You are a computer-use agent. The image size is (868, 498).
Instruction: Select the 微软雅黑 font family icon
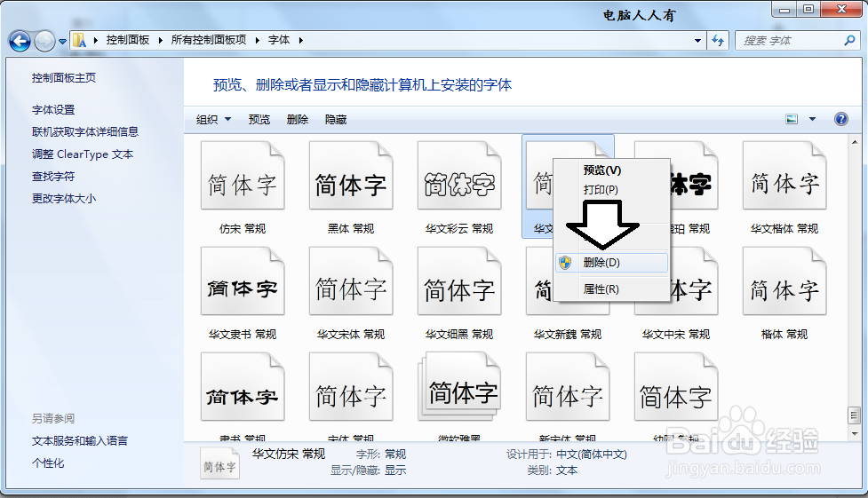point(459,387)
